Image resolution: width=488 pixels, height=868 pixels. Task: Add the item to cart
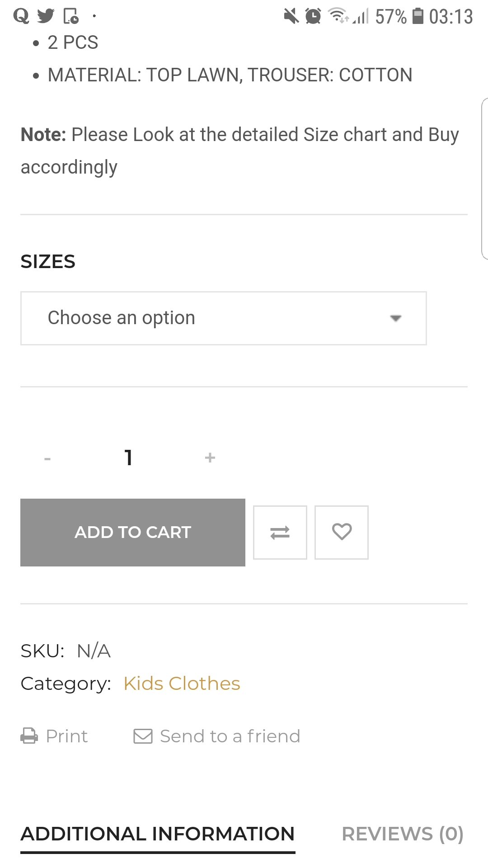[133, 533]
